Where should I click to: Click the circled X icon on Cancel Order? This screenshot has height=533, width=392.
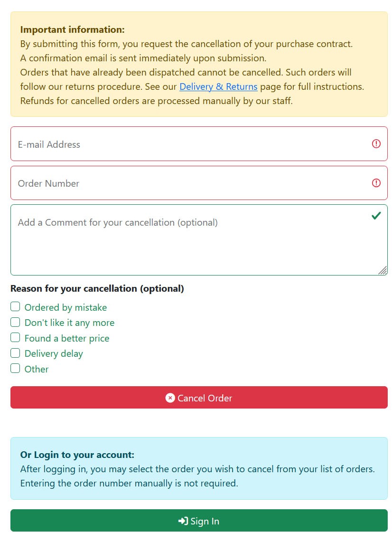click(170, 398)
